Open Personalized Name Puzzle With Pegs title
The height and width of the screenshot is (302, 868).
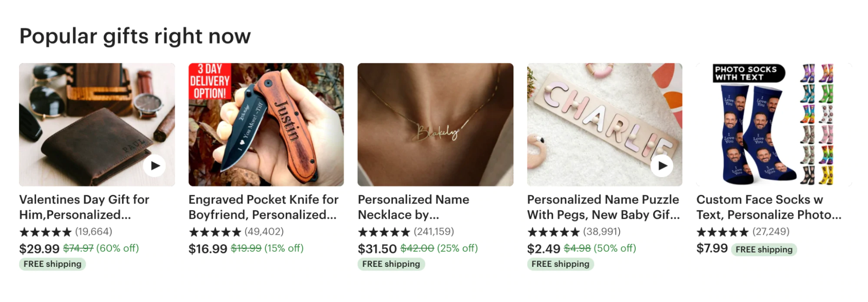(x=603, y=207)
